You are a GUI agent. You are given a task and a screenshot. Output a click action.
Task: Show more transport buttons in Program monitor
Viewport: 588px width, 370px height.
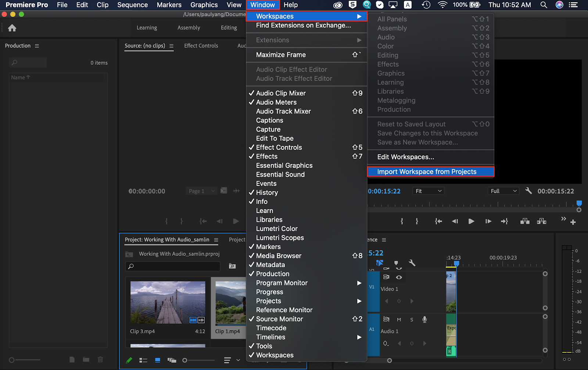tap(563, 219)
